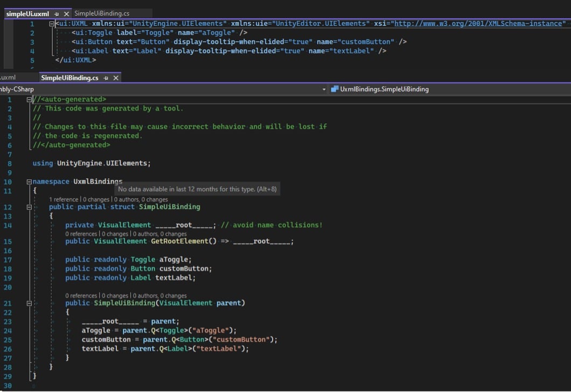Screen dimensions: 571x392
Task: Click the '//<auto-generated>' comment on line 1
Action: (69, 100)
